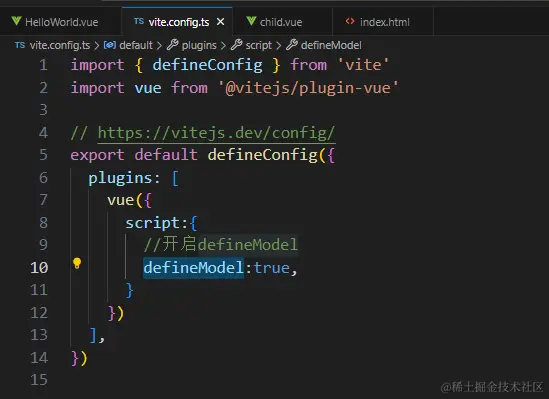Click 'plugins' key on line 6
Screen dimensions: 549x399
pyautogui.click(x=120, y=178)
